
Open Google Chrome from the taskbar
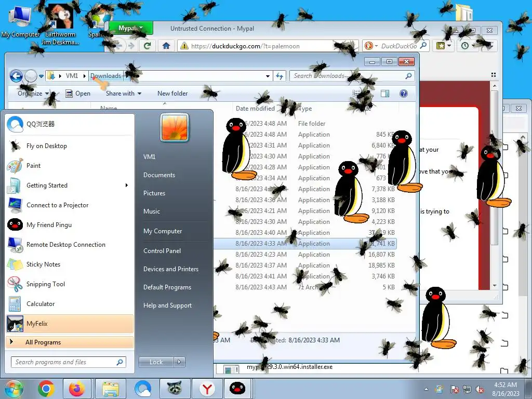[46, 389]
